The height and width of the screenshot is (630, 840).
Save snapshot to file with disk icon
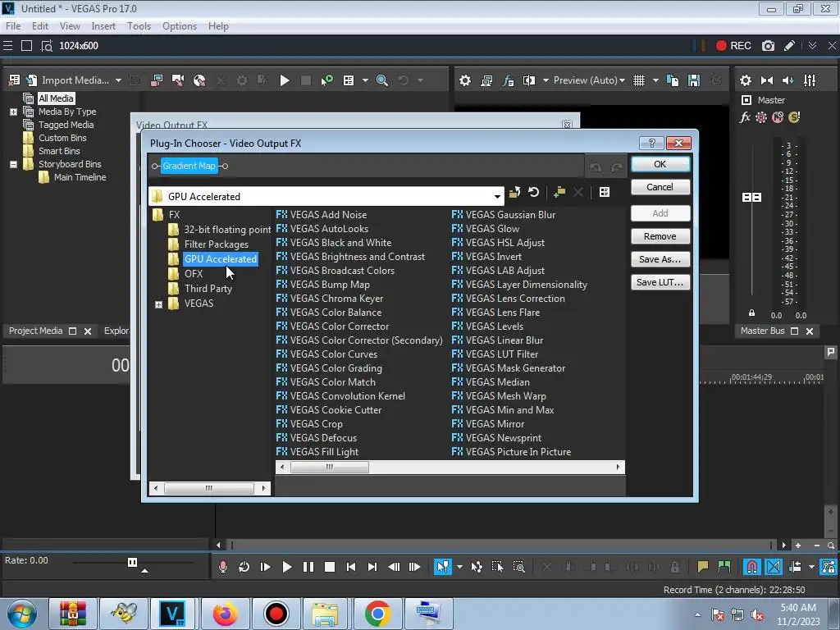pos(694,80)
